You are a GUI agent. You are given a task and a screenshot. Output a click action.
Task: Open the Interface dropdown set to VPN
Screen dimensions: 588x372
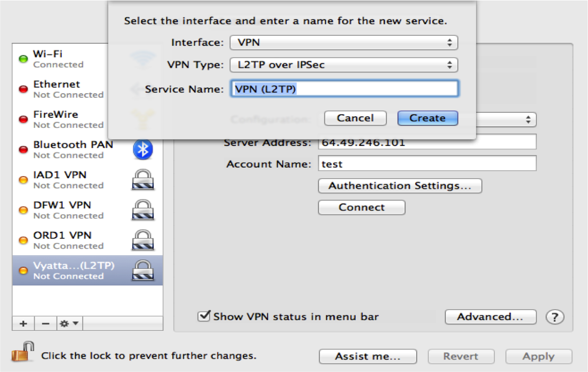coord(344,42)
